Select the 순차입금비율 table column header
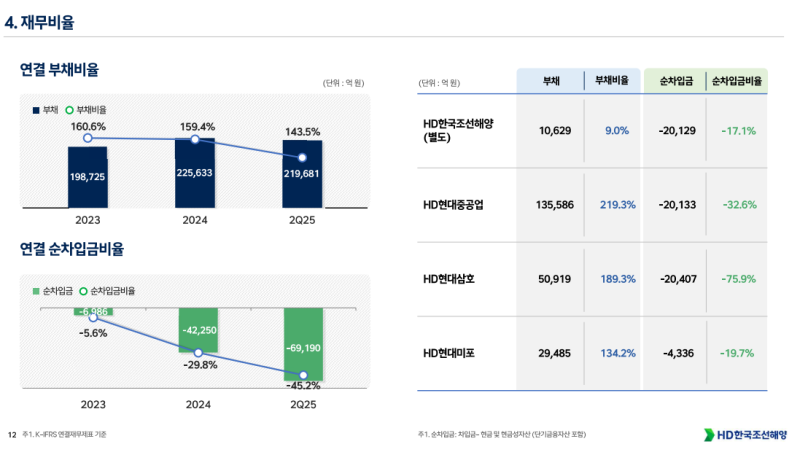 click(x=737, y=81)
